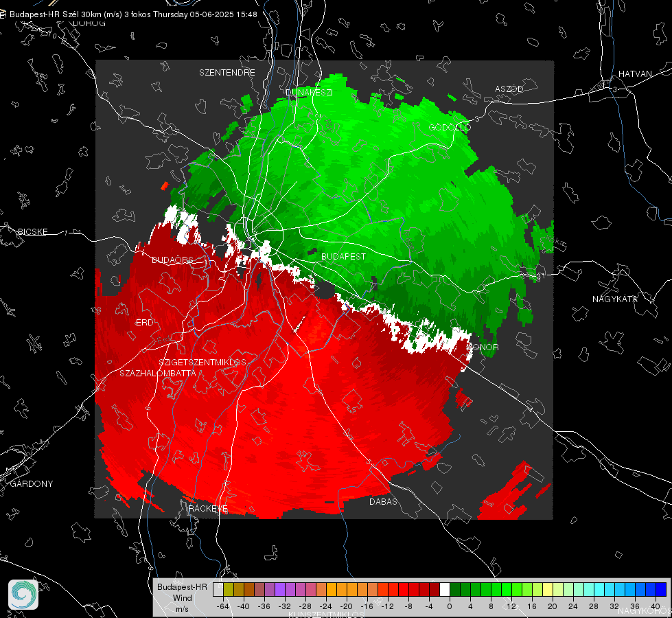
Task: Pick the dark blue rightmost legend swatch
Action: coord(661,590)
